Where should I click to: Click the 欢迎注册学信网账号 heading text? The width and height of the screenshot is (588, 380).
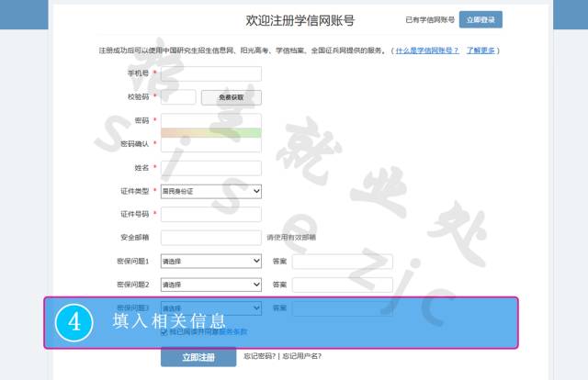click(x=300, y=20)
